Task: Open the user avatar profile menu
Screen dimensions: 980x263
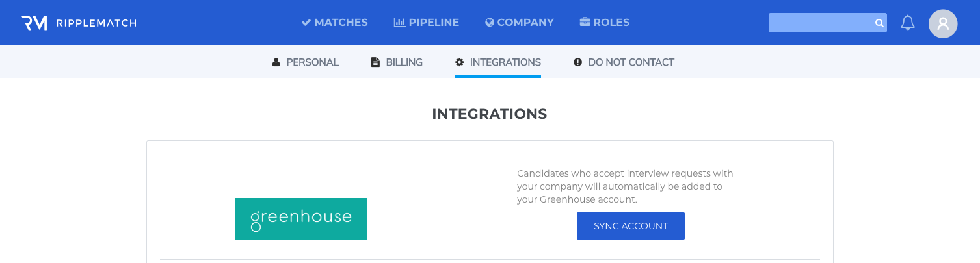Action: pyautogui.click(x=943, y=23)
